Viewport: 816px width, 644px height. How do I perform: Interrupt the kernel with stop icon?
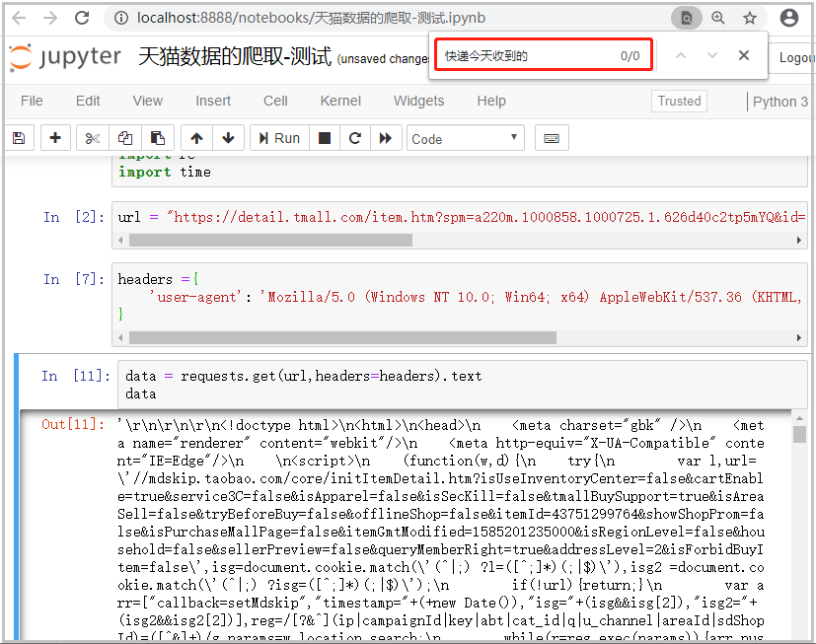coord(325,138)
